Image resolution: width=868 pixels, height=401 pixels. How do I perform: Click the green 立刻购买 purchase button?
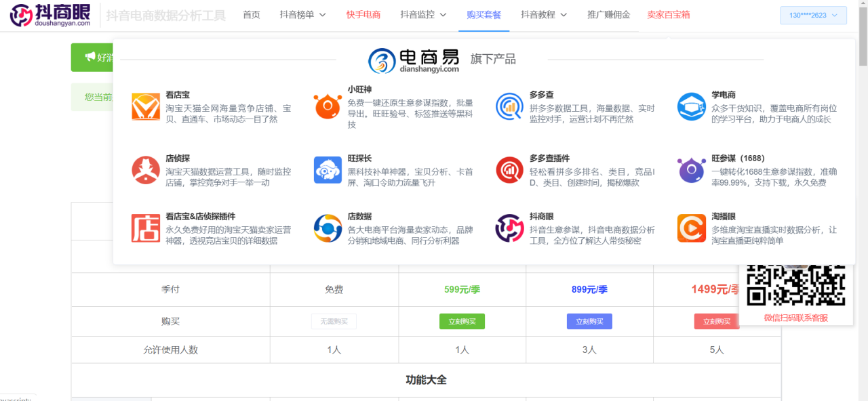coord(462,321)
